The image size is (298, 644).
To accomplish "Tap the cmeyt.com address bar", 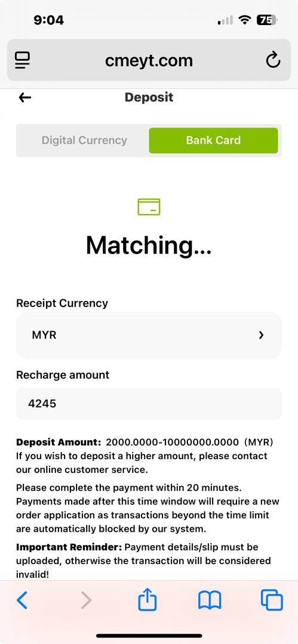I will coord(149,61).
